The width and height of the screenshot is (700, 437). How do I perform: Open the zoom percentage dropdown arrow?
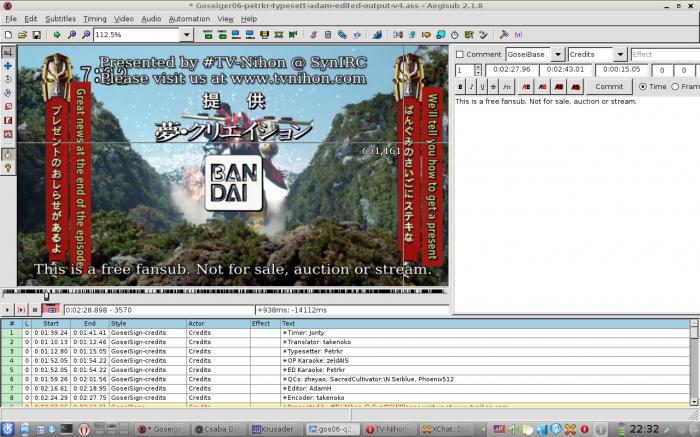point(187,34)
